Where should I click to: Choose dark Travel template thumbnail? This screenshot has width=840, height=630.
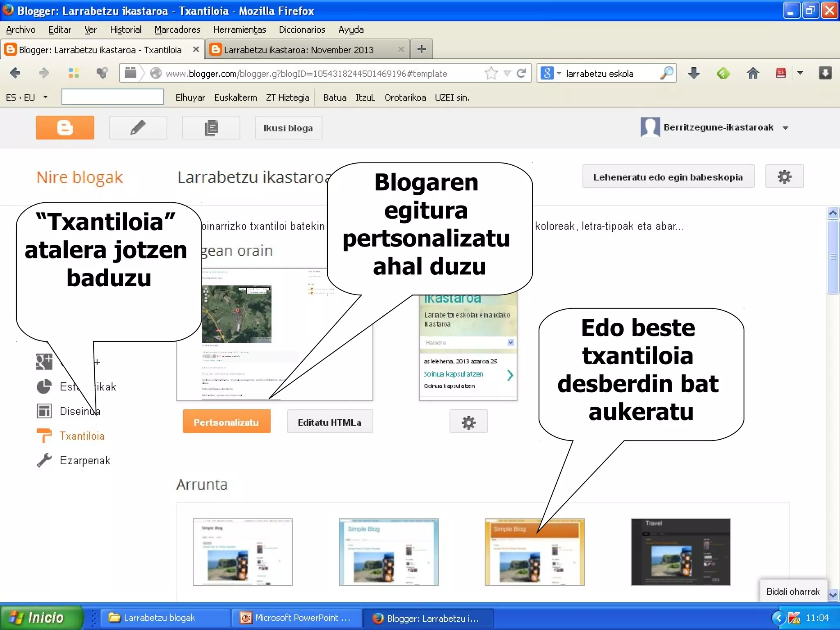tap(681, 552)
